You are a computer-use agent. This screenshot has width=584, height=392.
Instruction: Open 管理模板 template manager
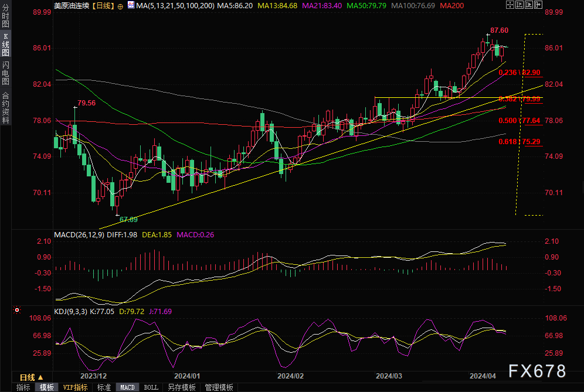219,387
